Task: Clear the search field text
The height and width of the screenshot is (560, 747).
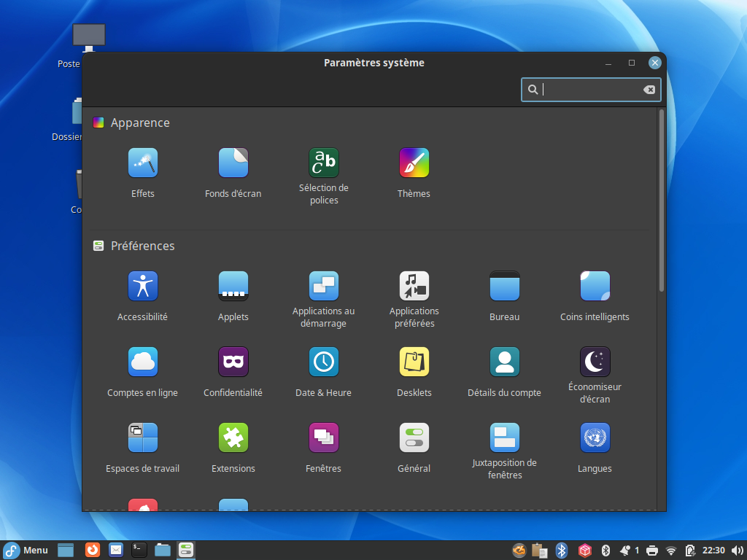Action: click(649, 90)
